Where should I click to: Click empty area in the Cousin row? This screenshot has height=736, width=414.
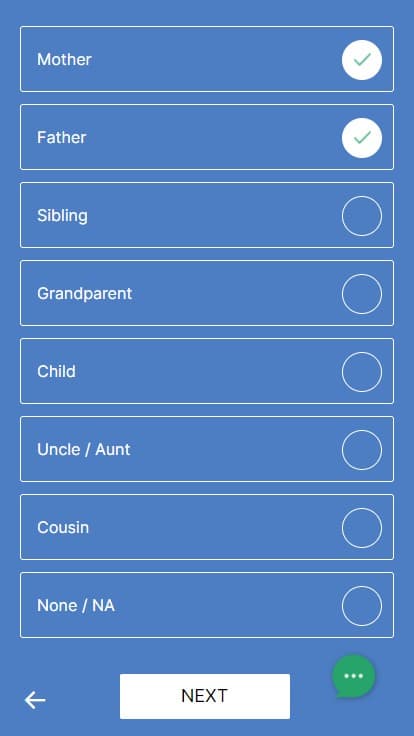[x=211, y=527]
